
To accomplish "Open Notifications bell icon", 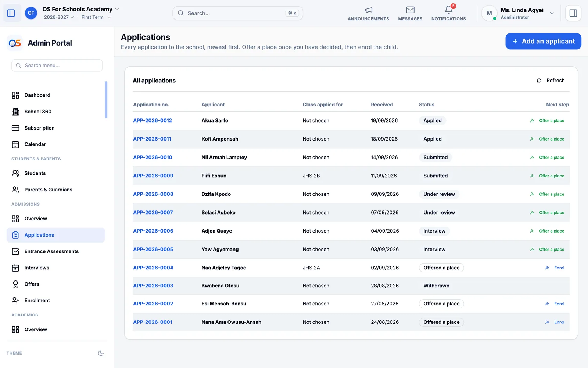I will click(448, 10).
